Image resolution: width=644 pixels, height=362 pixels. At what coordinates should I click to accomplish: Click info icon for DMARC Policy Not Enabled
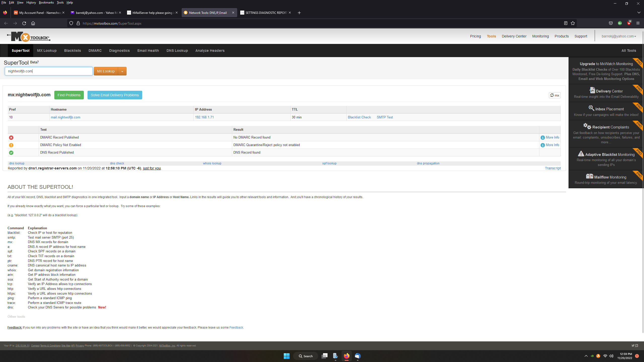543,145
